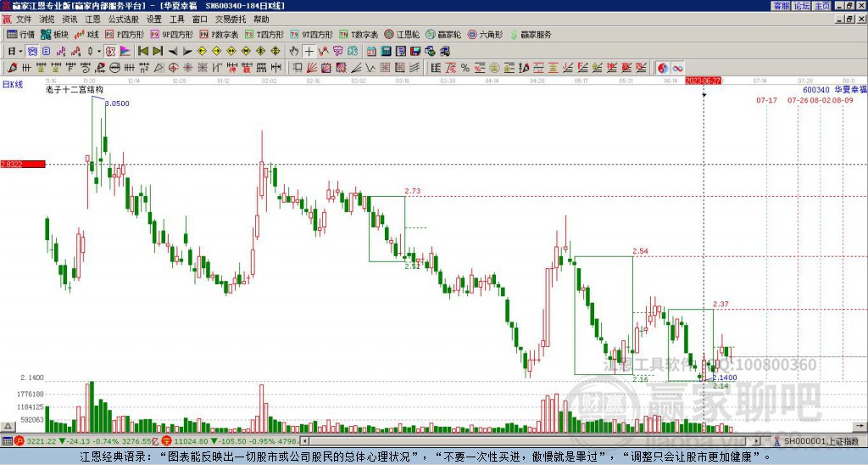
Task: Click the 600340 华夏幸福 stock label
Action: click(x=834, y=89)
